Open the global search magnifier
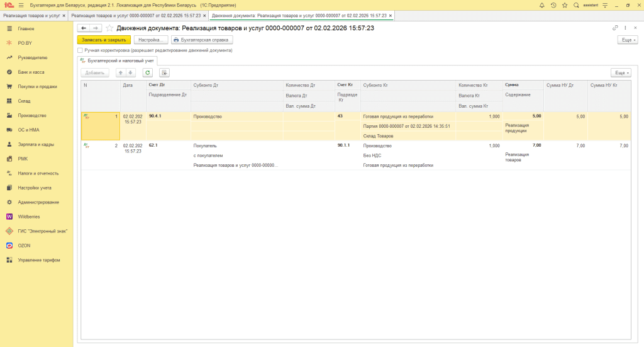Image resolution: width=644 pixels, height=347 pixels. pyautogui.click(x=576, y=5)
